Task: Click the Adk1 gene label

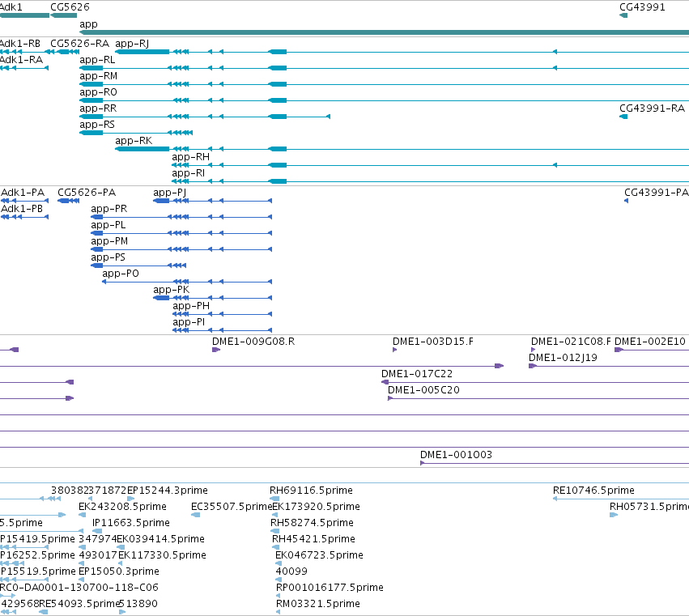Action: [x=11, y=7]
